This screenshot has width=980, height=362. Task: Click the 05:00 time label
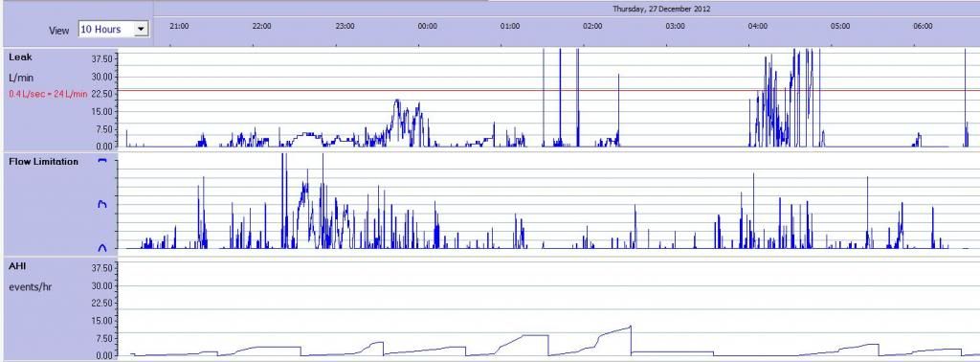click(840, 26)
